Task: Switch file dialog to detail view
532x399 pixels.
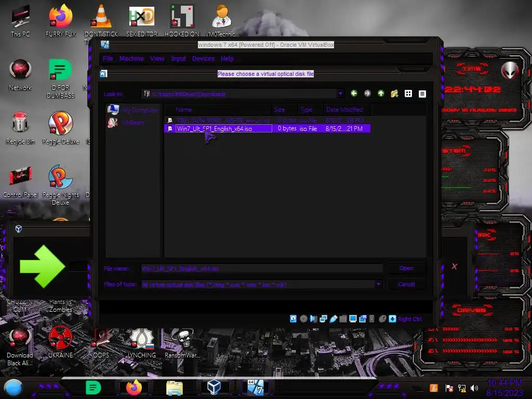Action: [x=422, y=94]
